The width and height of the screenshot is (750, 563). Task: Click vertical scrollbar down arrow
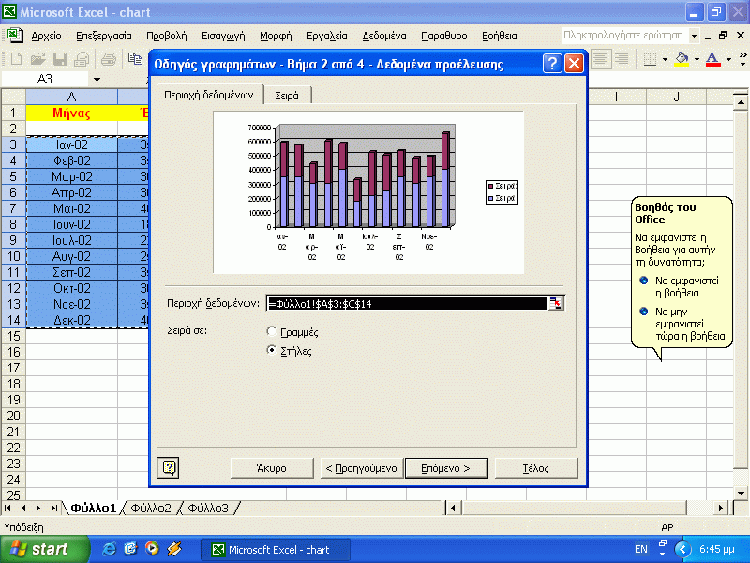coord(740,493)
